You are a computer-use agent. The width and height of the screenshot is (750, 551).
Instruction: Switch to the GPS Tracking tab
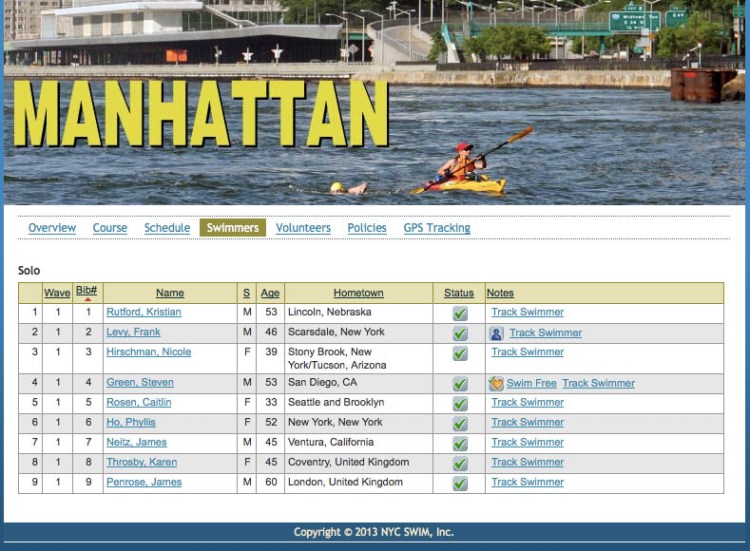[x=436, y=228]
